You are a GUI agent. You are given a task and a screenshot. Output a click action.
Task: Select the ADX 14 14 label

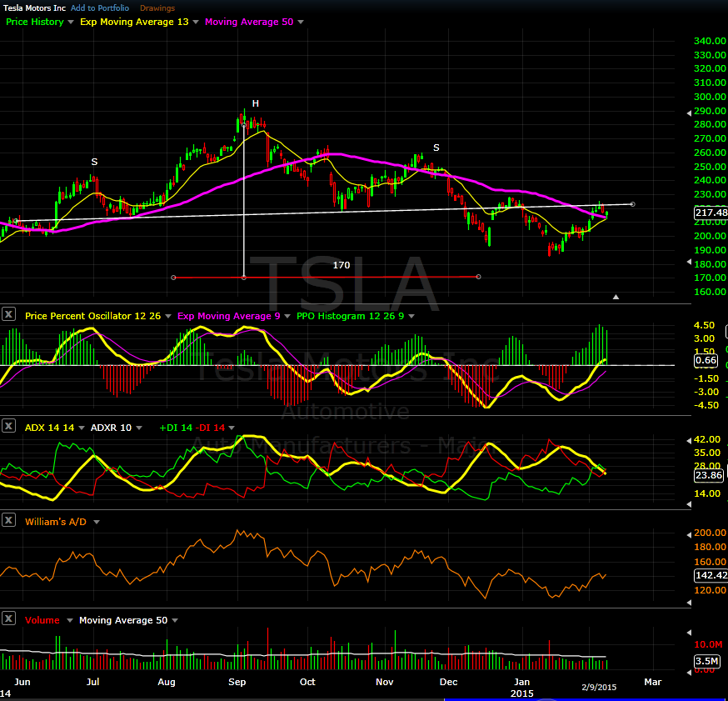coord(49,428)
